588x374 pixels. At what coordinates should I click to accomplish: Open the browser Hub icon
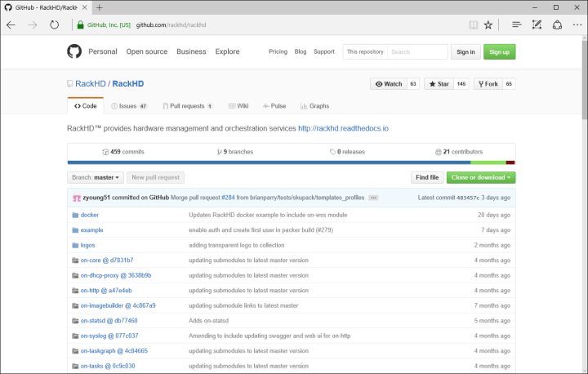tap(516, 25)
